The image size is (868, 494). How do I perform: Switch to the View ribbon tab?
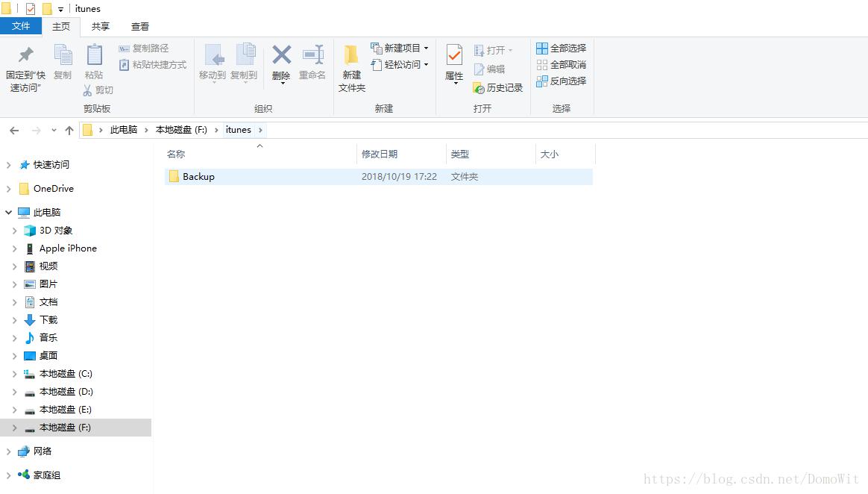point(139,27)
